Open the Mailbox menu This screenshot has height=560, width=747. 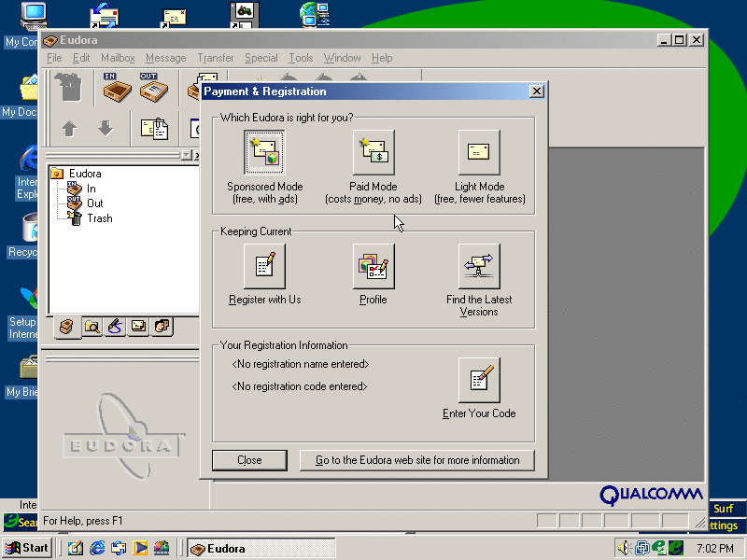tap(118, 58)
